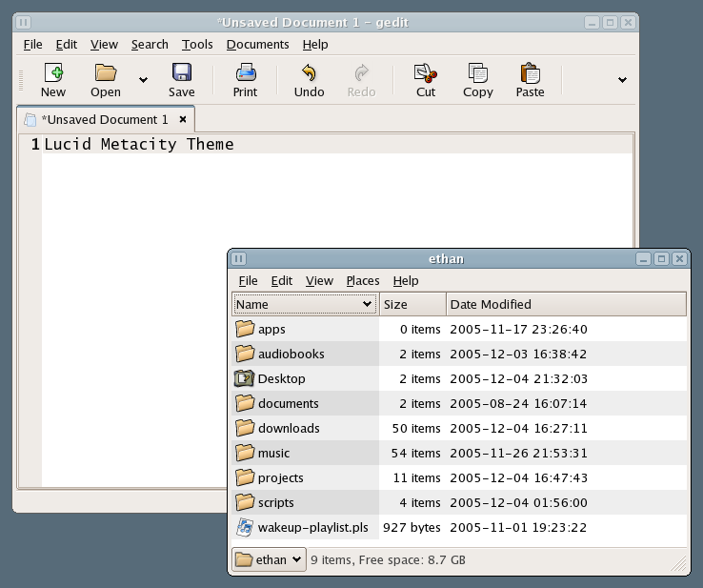Click the text 'Lucid Metacity Theme'
Screen dimensions: 703x588
pyautogui.click(x=139, y=144)
